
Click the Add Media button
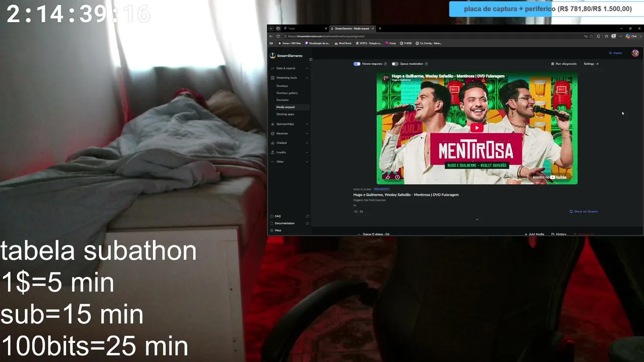(x=534, y=234)
